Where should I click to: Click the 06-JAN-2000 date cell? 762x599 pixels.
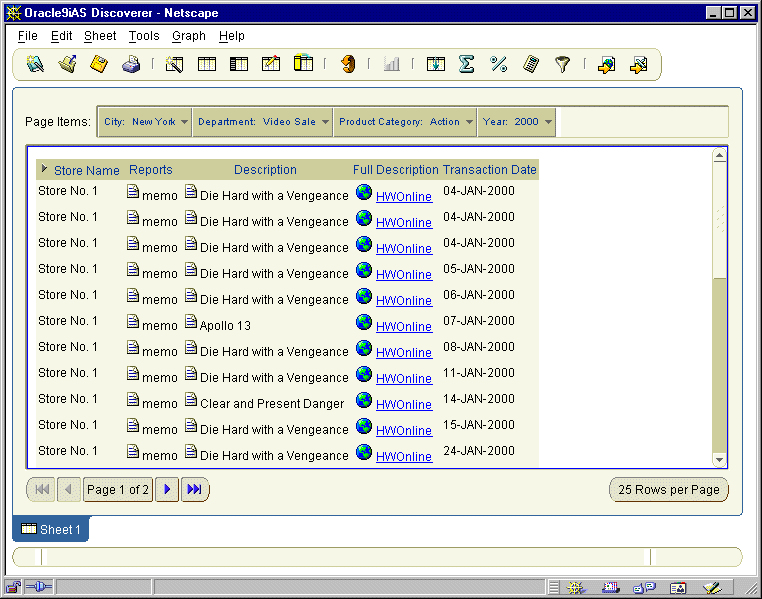(479, 294)
